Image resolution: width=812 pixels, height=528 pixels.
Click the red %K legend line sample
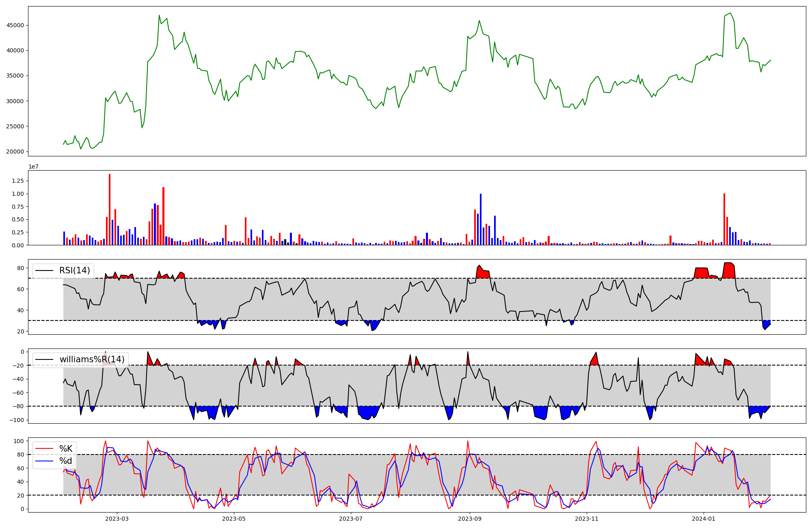[x=45, y=448]
